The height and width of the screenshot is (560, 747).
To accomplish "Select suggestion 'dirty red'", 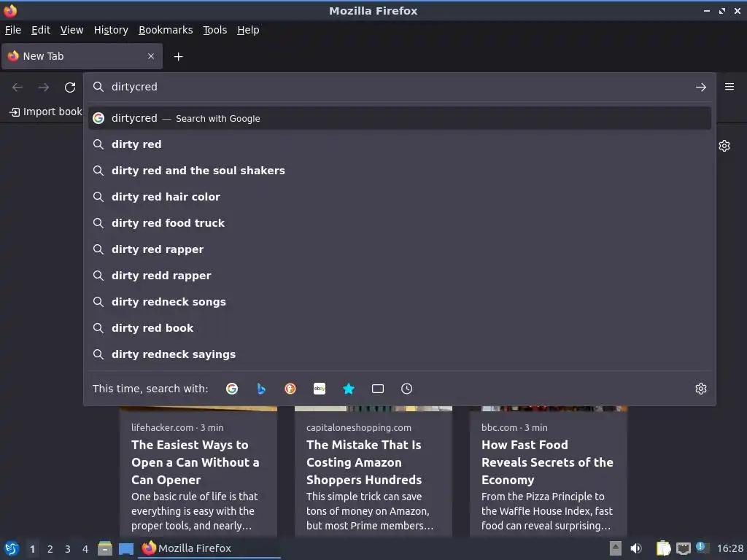I will pos(400,144).
